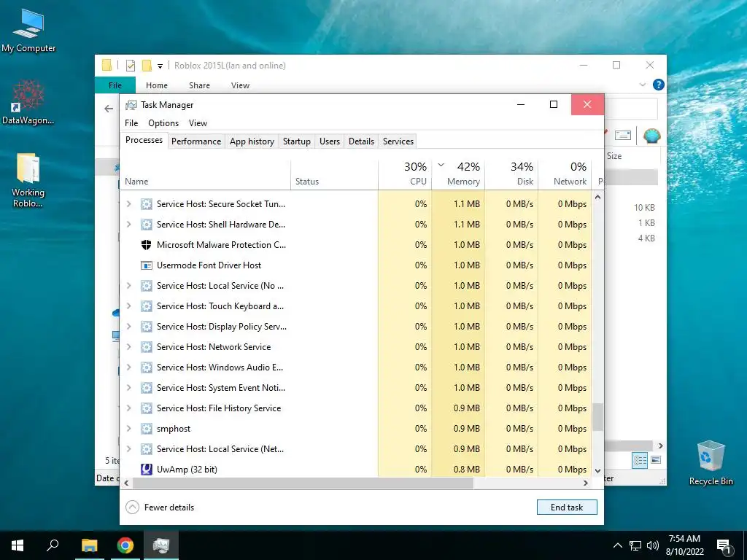Click the Windows Start button
The height and width of the screenshot is (560, 747).
(18, 545)
